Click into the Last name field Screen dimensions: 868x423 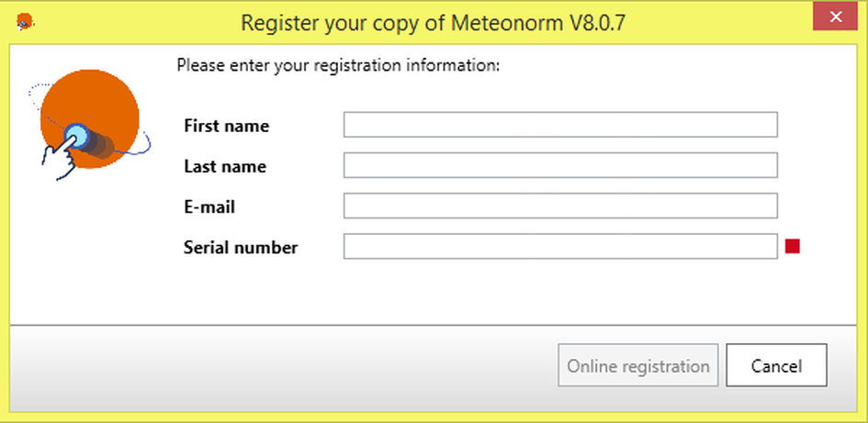[x=560, y=165]
